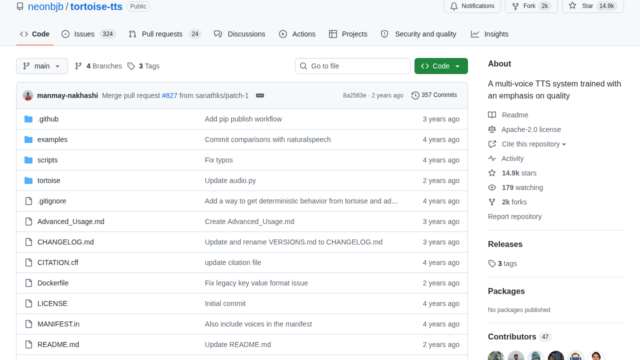Screen dimensions: 640x360
Task: Click the Fork icon in header
Action: coord(516,6)
